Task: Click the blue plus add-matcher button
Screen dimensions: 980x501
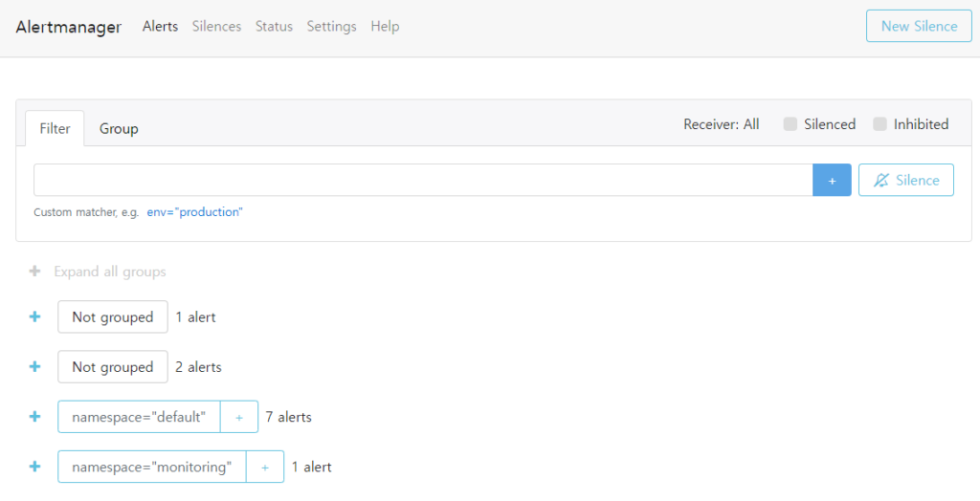Action: point(832,180)
